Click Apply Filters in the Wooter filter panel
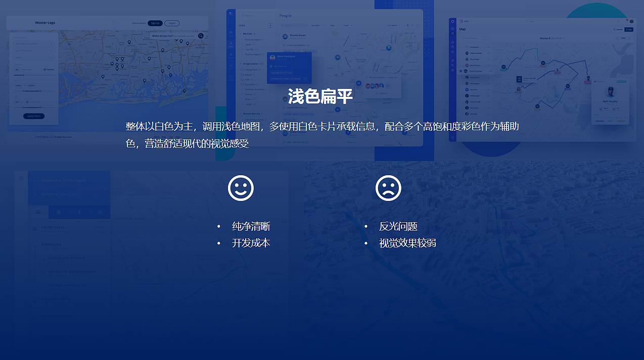 34,116
